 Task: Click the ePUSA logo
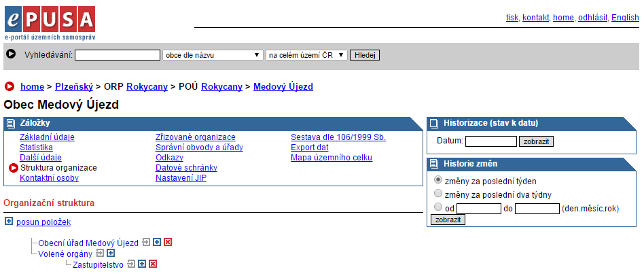[x=50, y=23]
